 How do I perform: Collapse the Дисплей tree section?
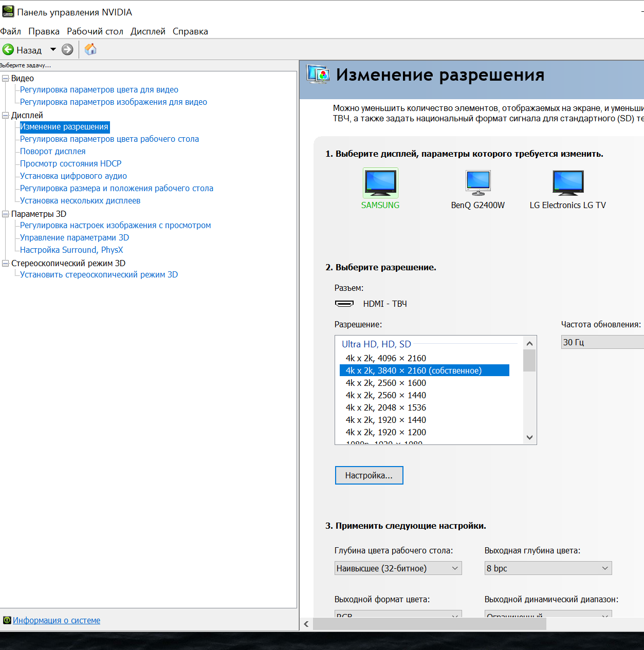[x=6, y=115]
